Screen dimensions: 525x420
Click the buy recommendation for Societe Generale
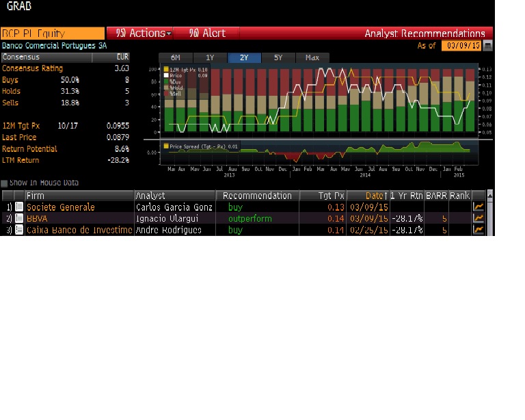click(235, 207)
